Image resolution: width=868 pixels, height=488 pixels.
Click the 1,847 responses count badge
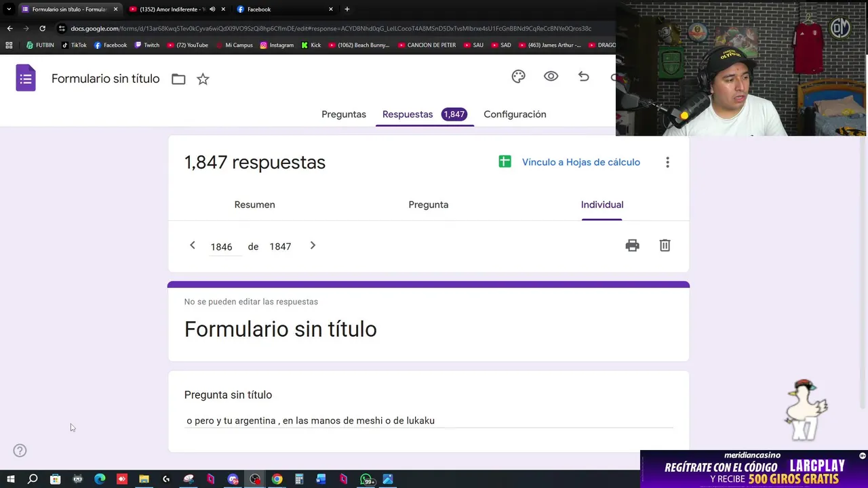point(454,115)
